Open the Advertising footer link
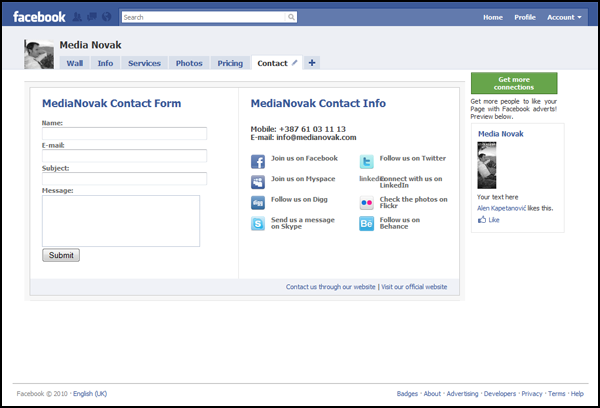 [462, 393]
